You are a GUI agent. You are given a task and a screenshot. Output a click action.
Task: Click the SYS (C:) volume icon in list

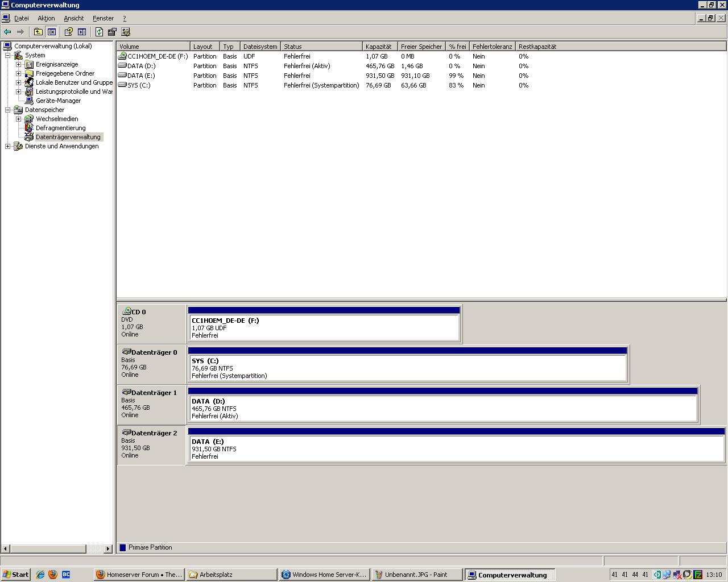coord(122,85)
